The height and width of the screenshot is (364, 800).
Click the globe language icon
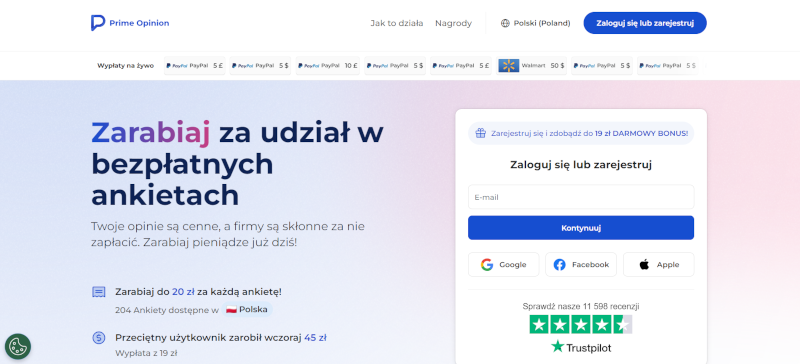tap(505, 23)
